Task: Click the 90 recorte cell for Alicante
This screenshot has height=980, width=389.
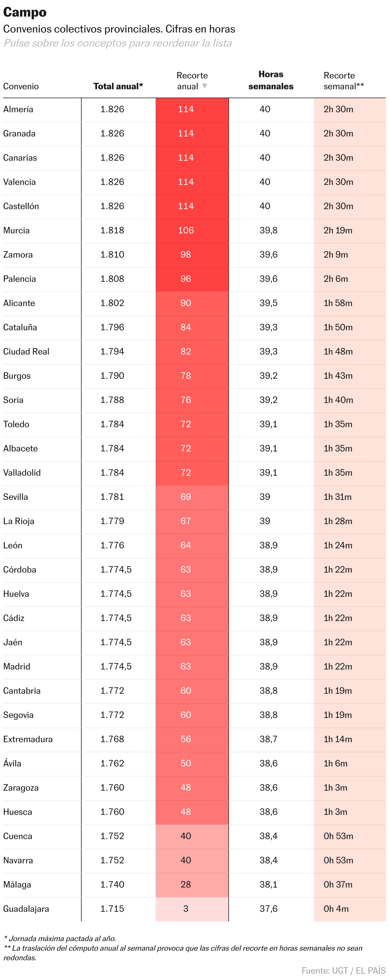Action: click(x=186, y=303)
